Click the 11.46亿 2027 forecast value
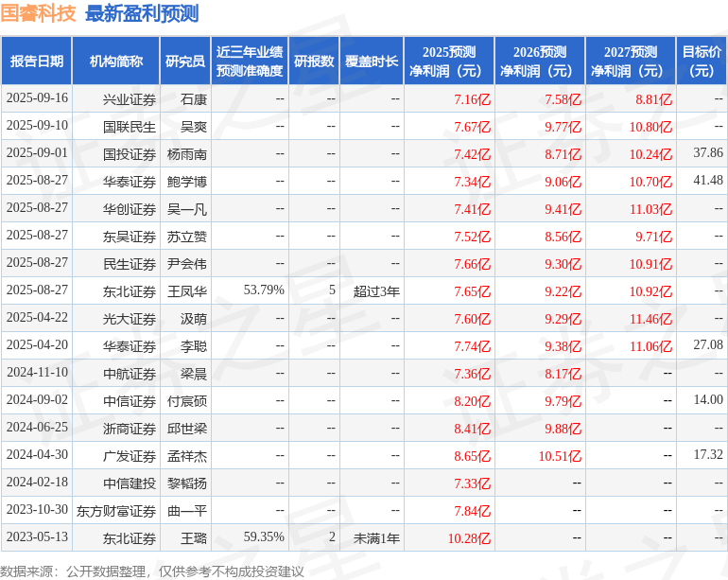The width and height of the screenshot is (728, 580). tap(650, 319)
